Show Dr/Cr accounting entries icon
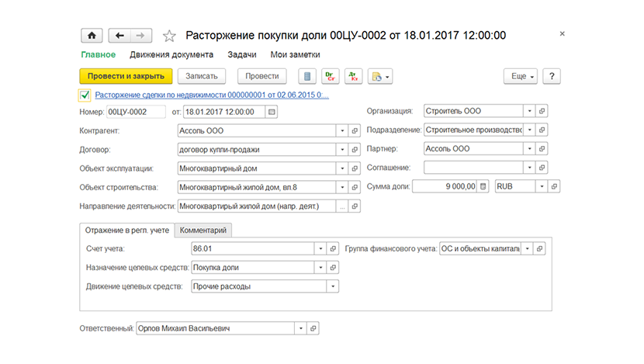 click(331, 76)
